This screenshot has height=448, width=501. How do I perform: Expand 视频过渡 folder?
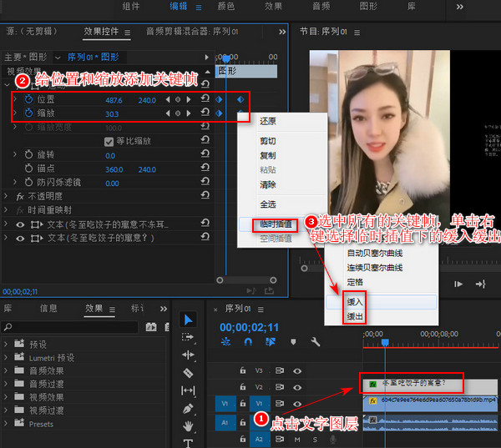tap(6, 410)
